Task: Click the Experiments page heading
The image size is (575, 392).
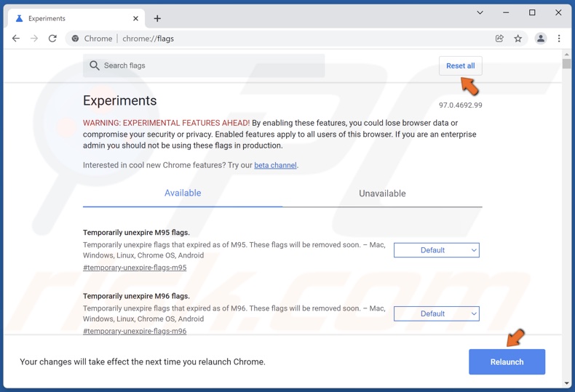Action: pos(119,100)
